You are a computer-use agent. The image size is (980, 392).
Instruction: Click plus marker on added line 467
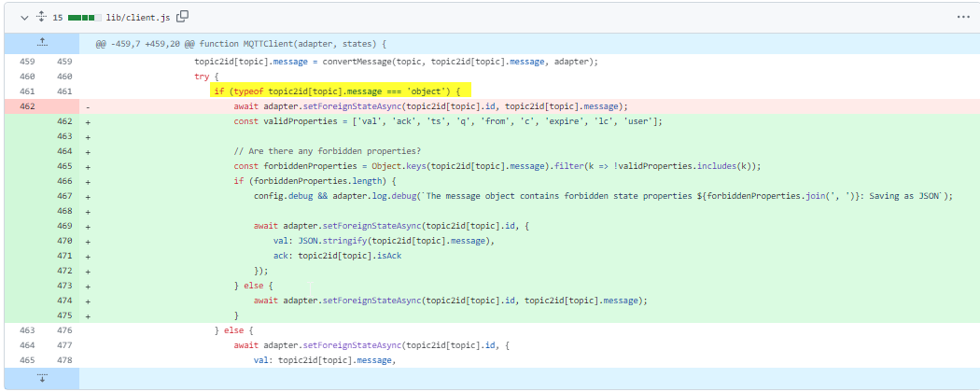click(x=88, y=196)
